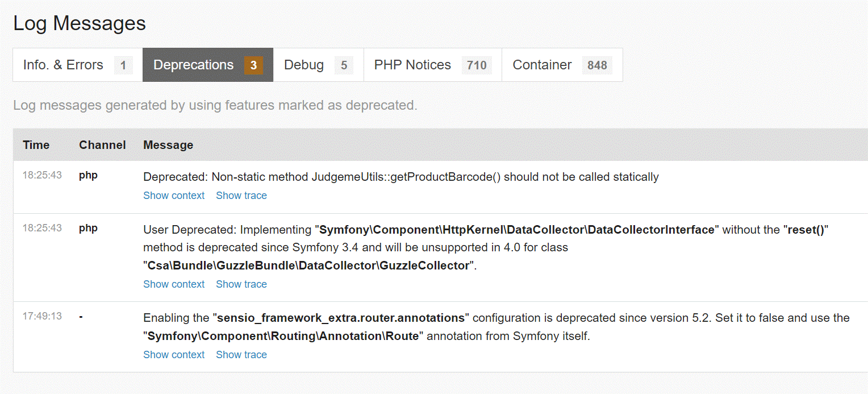Show trace for the sensio_framework_extra message
Image resolution: width=868 pixels, height=394 pixels.
[241, 355]
